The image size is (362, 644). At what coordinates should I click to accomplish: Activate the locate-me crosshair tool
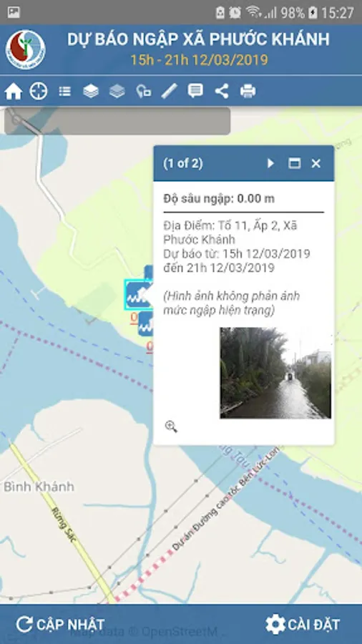pyautogui.click(x=39, y=91)
